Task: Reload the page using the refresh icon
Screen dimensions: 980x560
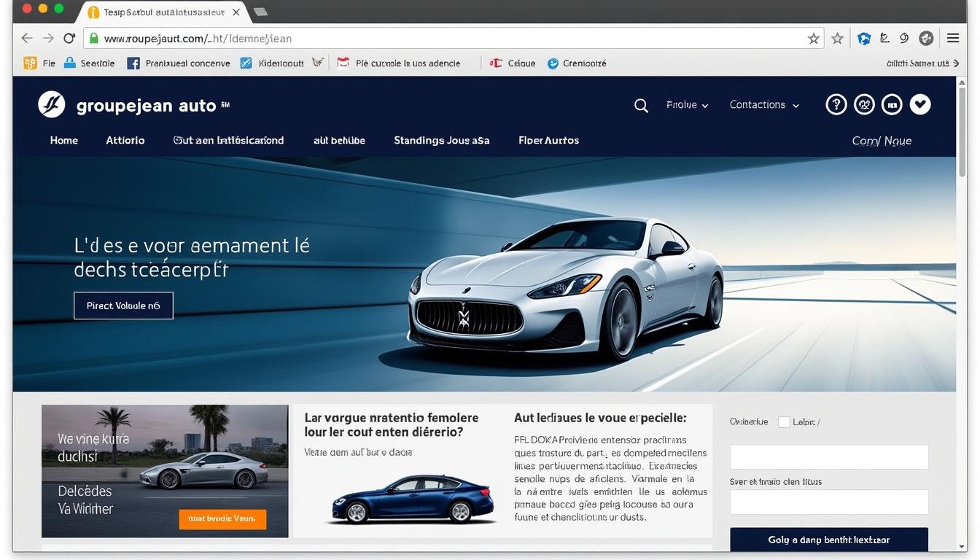Action: point(69,38)
